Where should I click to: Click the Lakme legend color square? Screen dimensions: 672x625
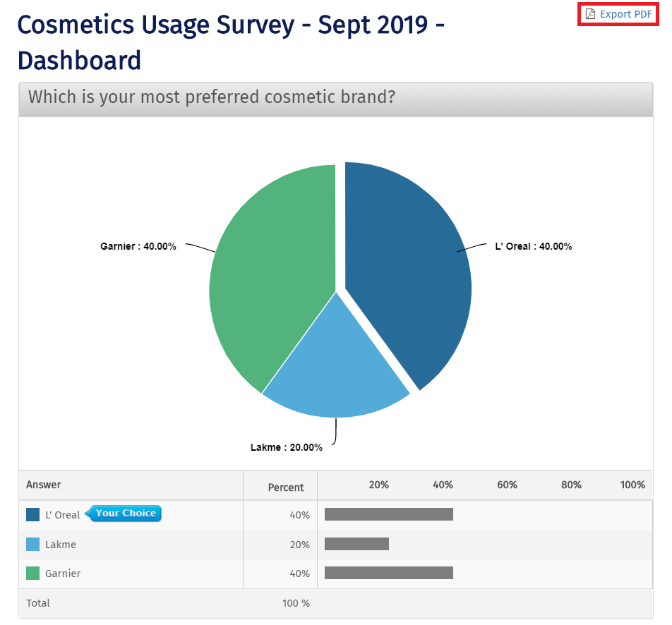(x=31, y=544)
